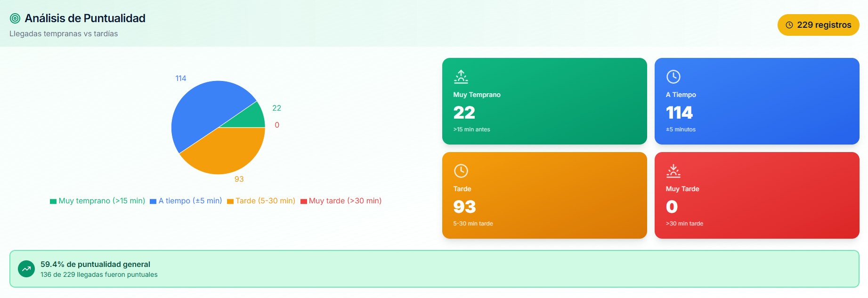Viewport: 868px width, 298px height.
Task: Click the 114 value on A Tiempo card
Action: point(679,113)
